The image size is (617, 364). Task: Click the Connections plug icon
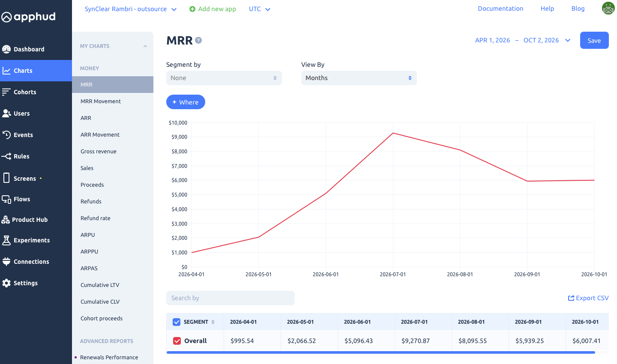pyautogui.click(x=6, y=262)
